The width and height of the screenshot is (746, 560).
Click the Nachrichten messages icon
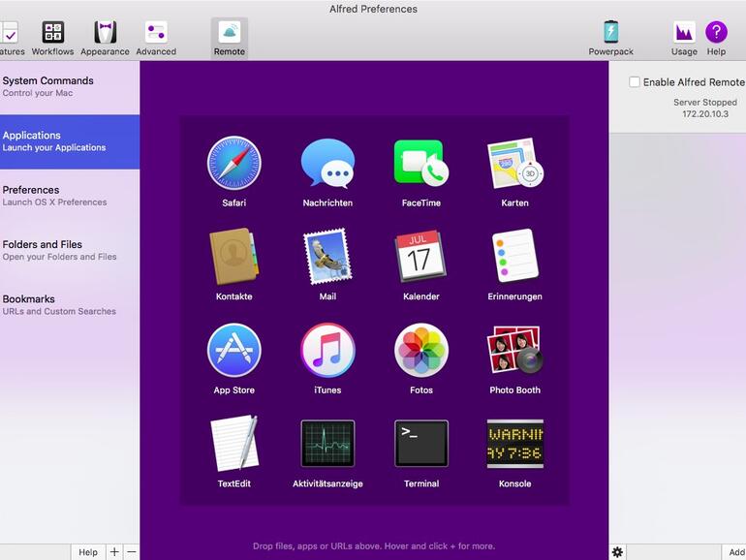(x=327, y=163)
